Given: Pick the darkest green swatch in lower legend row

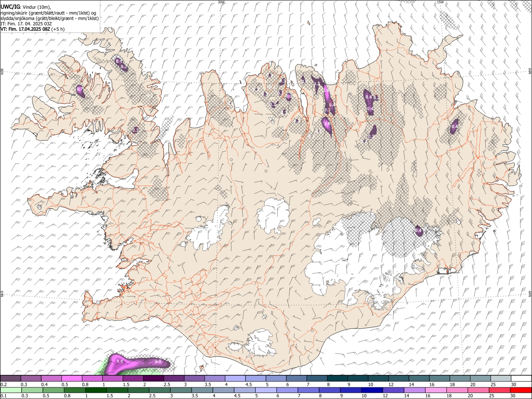Looking at the screenshot, I should click(x=96, y=390).
